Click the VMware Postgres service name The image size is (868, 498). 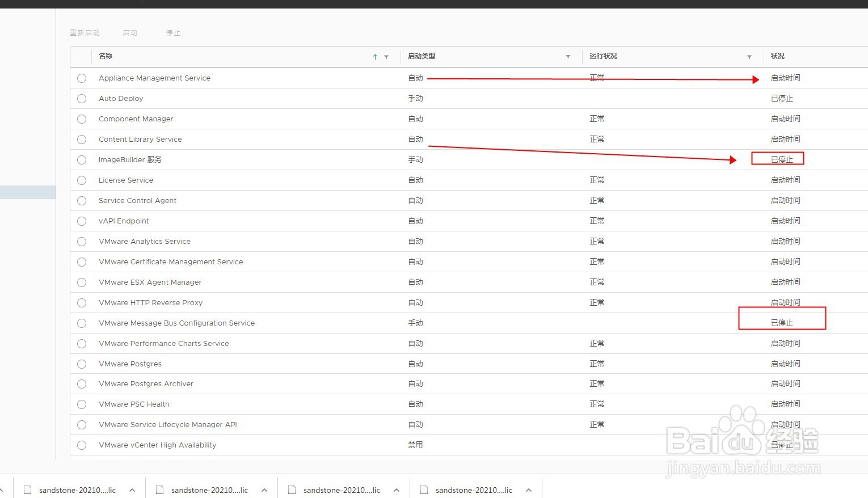[130, 364]
